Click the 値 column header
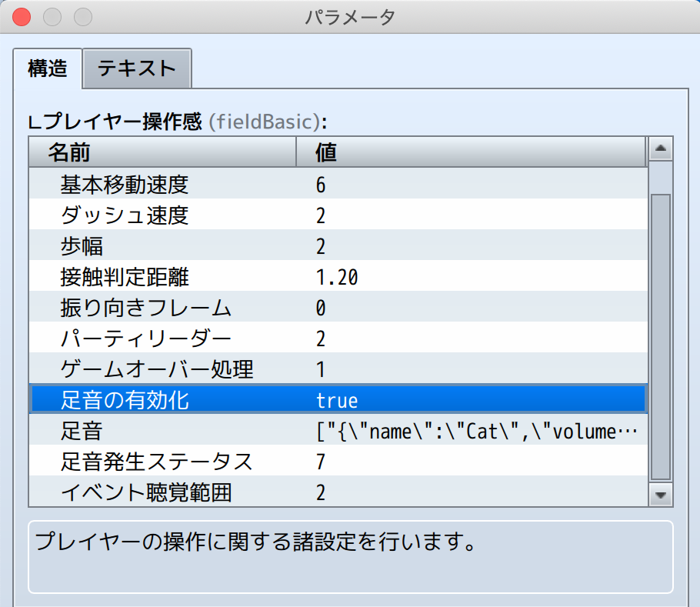The width and height of the screenshot is (700, 607). [x=471, y=152]
